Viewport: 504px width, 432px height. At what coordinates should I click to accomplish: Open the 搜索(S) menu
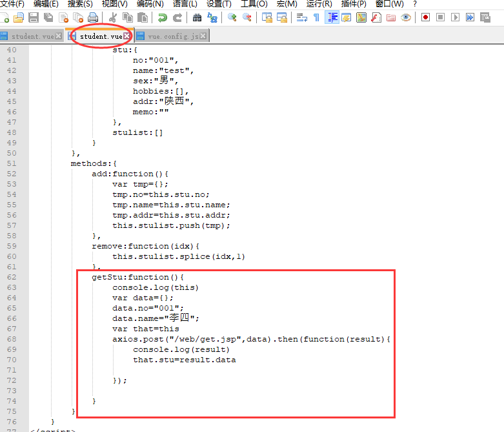(80, 4)
